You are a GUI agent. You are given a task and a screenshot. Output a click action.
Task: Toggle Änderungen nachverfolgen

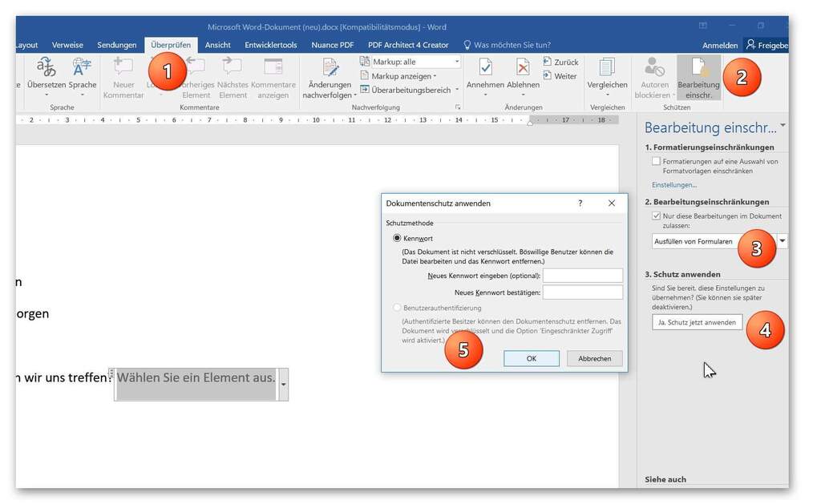coord(330,79)
